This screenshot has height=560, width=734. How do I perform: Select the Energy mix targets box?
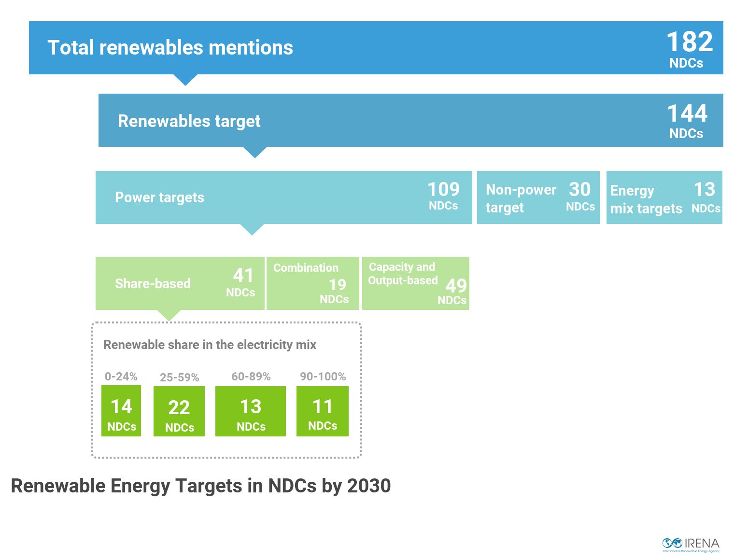[x=664, y=197]
